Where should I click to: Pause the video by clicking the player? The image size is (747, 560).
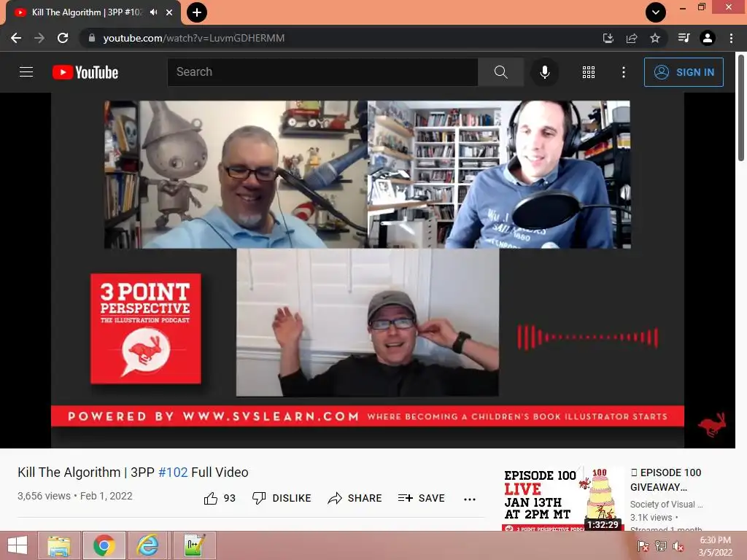tap(368, 270)
